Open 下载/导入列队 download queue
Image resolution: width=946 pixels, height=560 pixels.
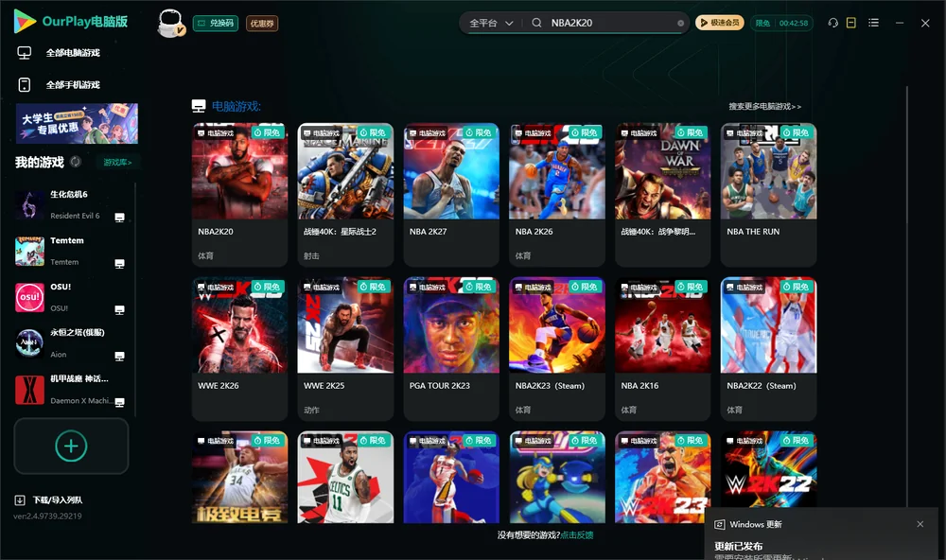tap(58, 500)
